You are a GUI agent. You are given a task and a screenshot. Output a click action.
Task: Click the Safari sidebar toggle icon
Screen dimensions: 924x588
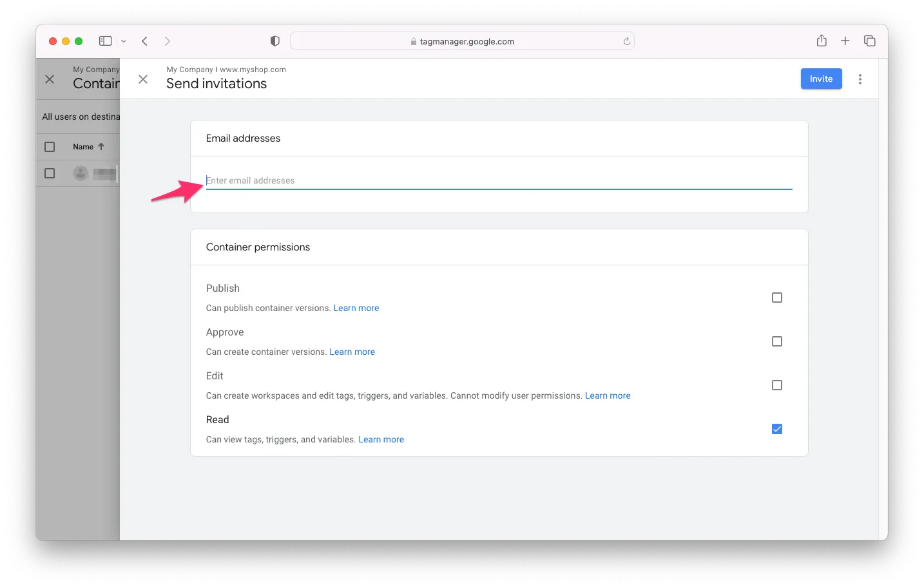pos(105,41)
